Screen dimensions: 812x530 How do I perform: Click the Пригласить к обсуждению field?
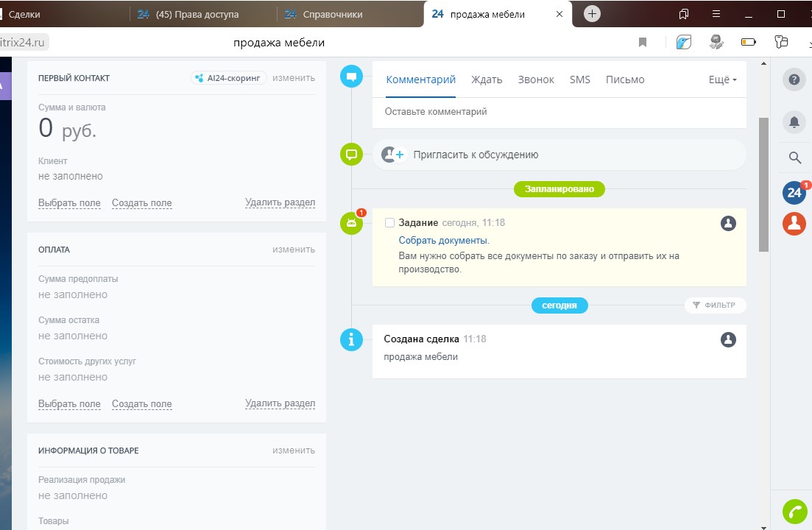559,155
